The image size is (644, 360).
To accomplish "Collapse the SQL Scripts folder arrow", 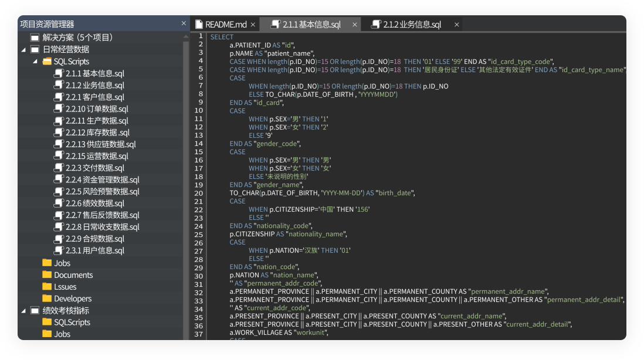I will tap(35, 62).
